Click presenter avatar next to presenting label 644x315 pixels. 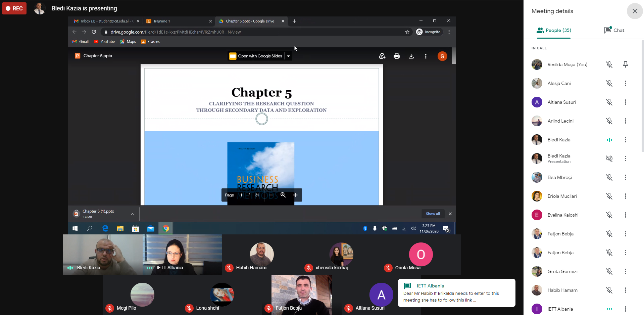click(40, 8)
